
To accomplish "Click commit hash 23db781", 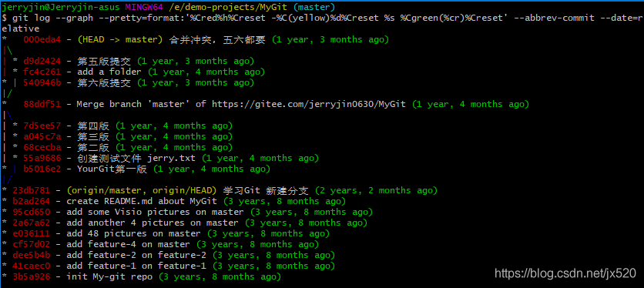I will (x=32, y=191).
